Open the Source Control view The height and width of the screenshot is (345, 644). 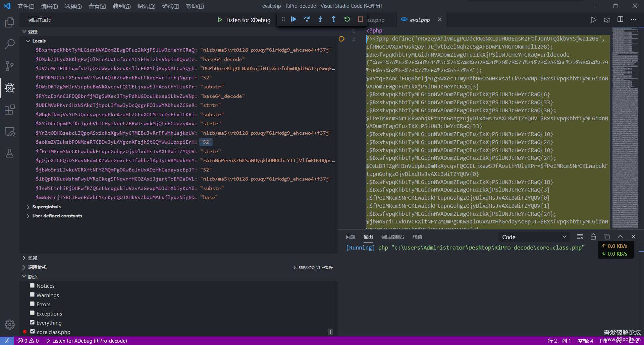point(10,66)
